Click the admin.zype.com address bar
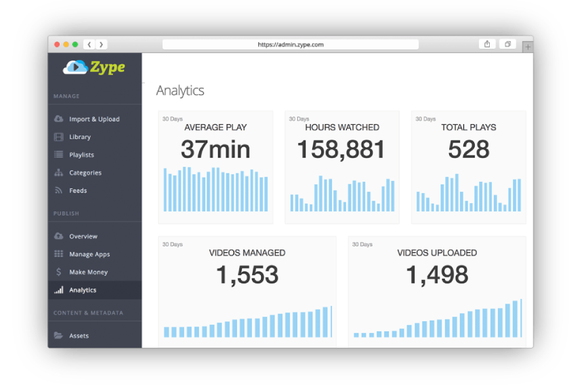 point(291,45)
